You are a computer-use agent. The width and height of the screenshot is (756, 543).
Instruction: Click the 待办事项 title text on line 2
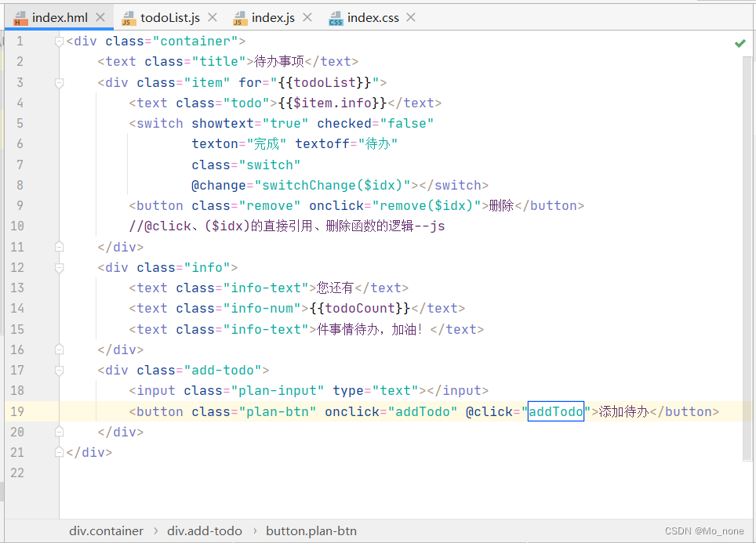tap(279, 62)
